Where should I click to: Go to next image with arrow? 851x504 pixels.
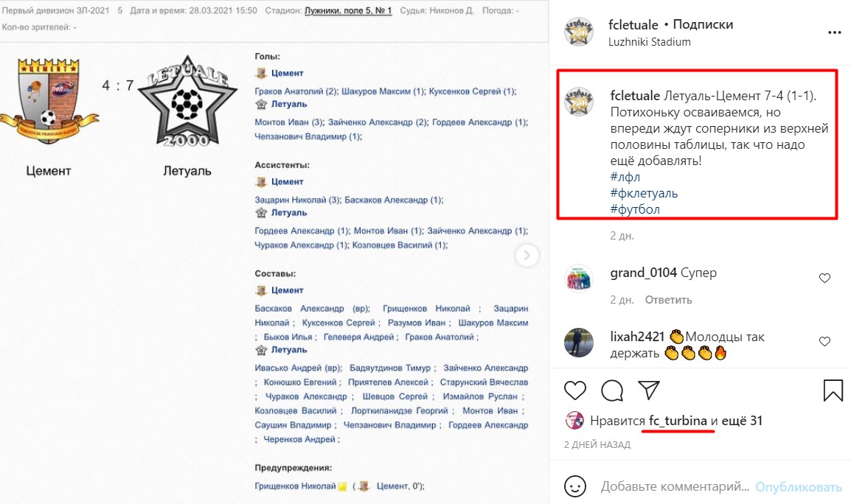527,255
